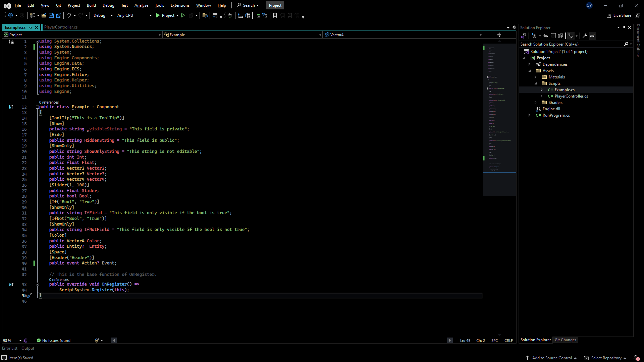The height and width of the screenshot is (362, 644).
Task: Click the horizontal scrollbar right arrow
Action: [450, 341]
